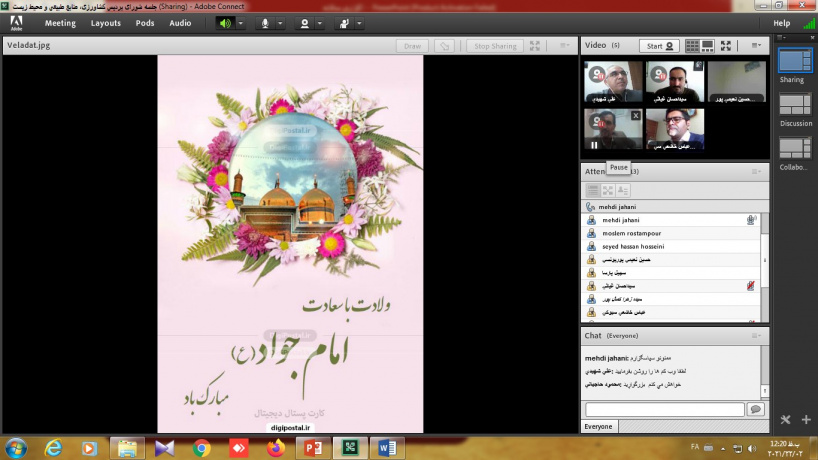Open Internet Explorer from the taskbar

(x=53, y=448)
